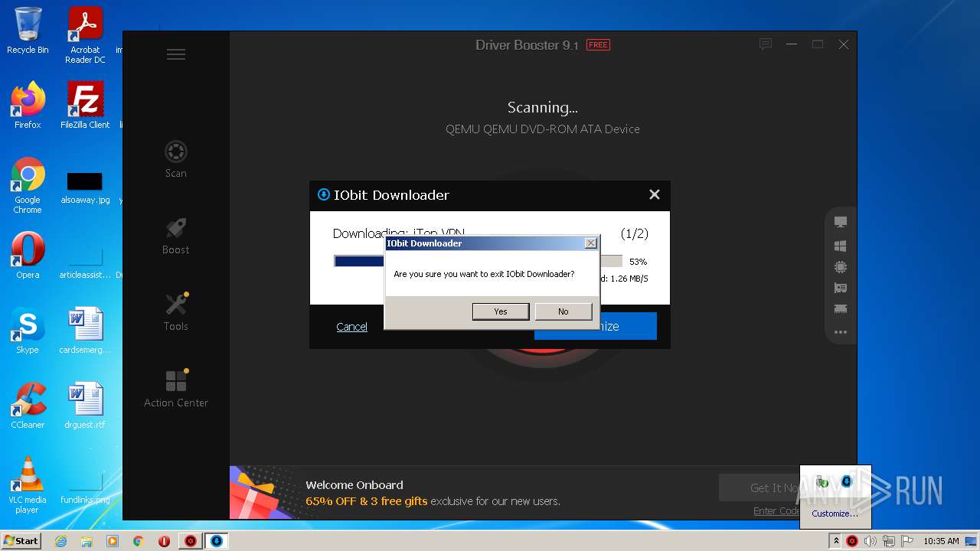The height and width of the screenshot is (551, 980).
Task: Select drguest.rtf document on desktop
Action: pos(85,406)
